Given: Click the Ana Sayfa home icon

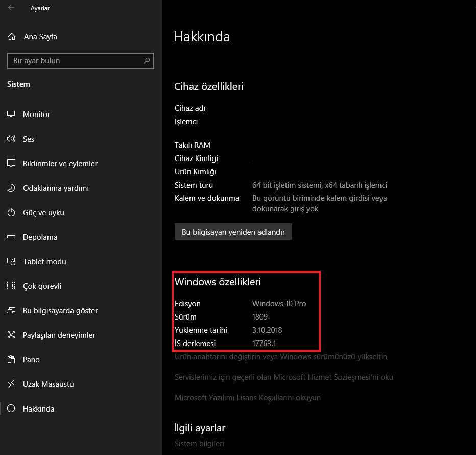Looking at the screenshot, I should (11, 37).
